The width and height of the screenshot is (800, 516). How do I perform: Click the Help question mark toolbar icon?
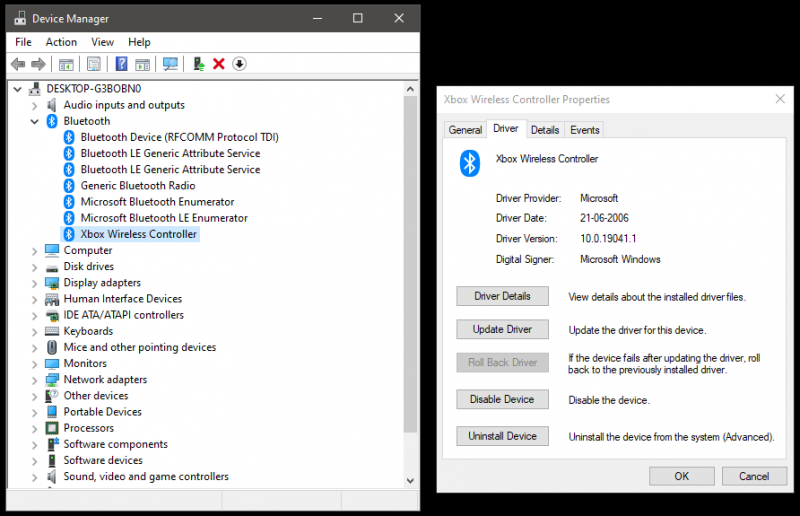121,64
